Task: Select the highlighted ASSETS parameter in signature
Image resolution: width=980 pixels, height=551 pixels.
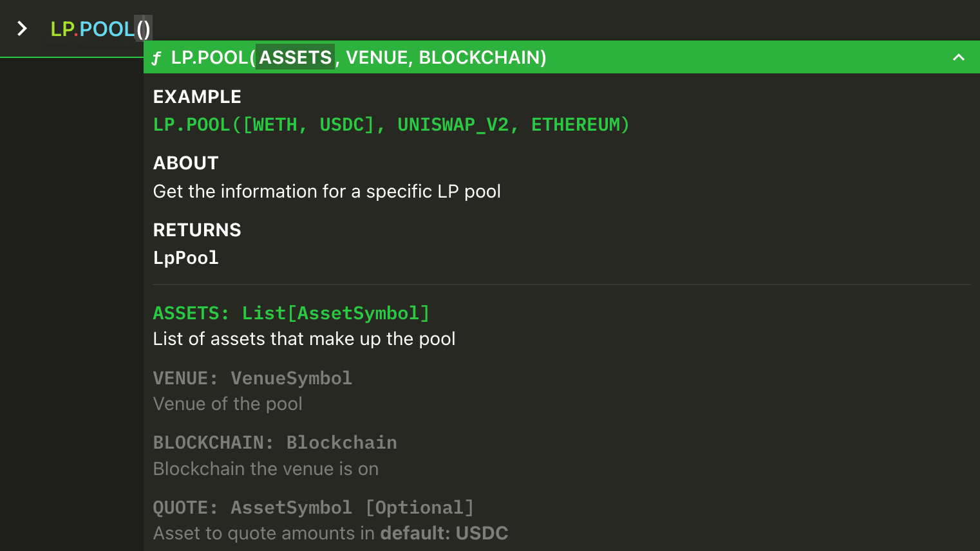Action: pyautogui.click(x=295, y=57)
